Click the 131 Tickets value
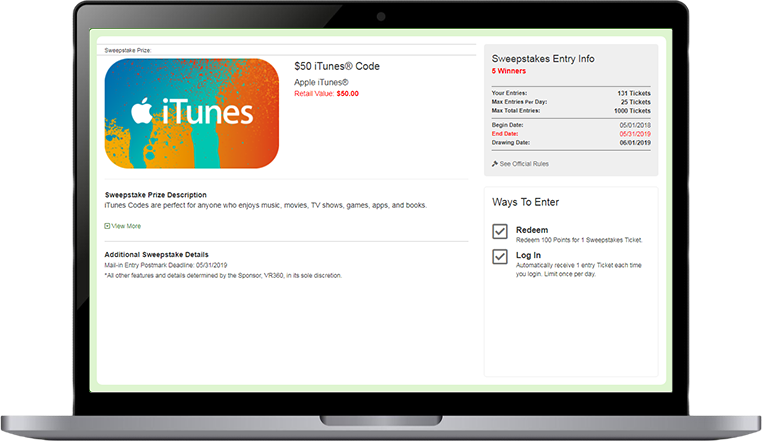Viewport: 762px width, 441px height. [634, 93]
